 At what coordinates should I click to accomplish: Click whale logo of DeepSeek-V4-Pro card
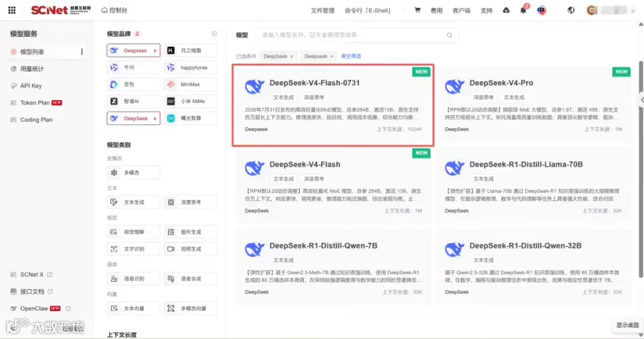pyautogui.click(x=454, y=87)
